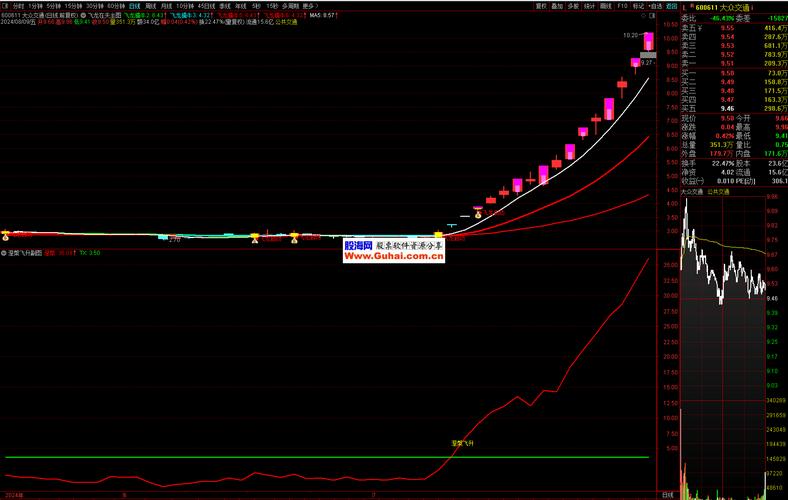
Task: Switch to the 年线 yearly chart tab
Action: click(241, 6)
